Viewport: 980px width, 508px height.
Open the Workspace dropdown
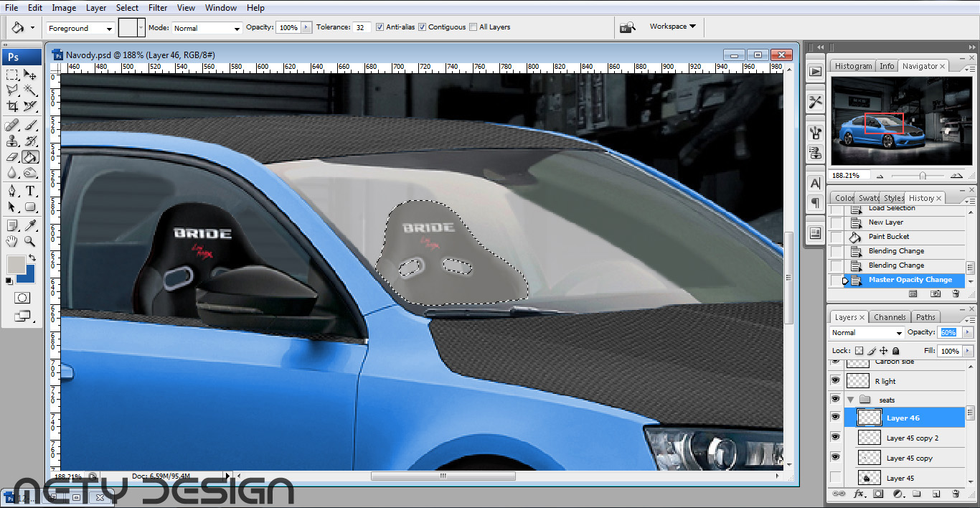672,27
